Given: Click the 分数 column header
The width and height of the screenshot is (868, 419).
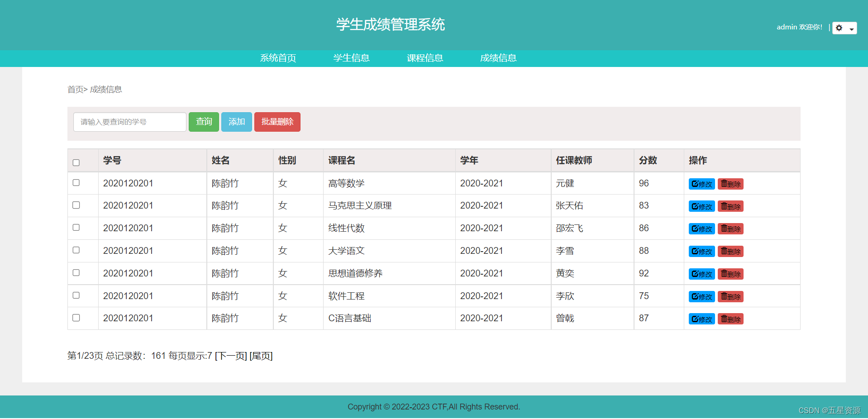Looking at the screenshot, I should 648,161.
